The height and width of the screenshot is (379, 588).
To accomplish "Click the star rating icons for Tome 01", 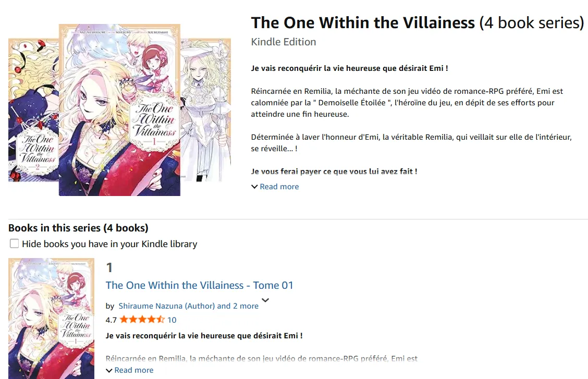I will [142, 320].
